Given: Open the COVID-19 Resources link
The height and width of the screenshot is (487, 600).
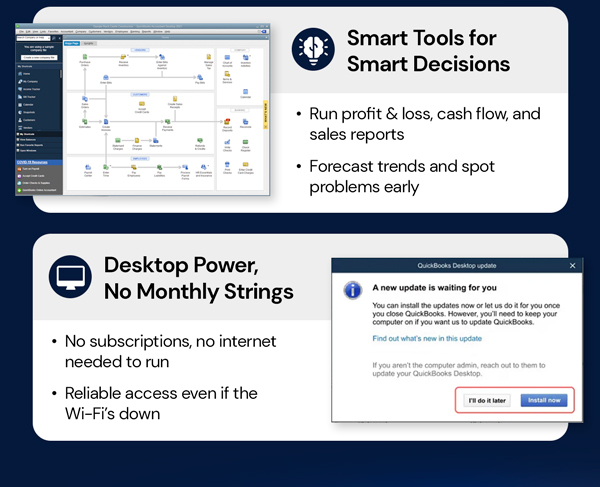Looking at the screenshot, I should click(x=32, y=162).
